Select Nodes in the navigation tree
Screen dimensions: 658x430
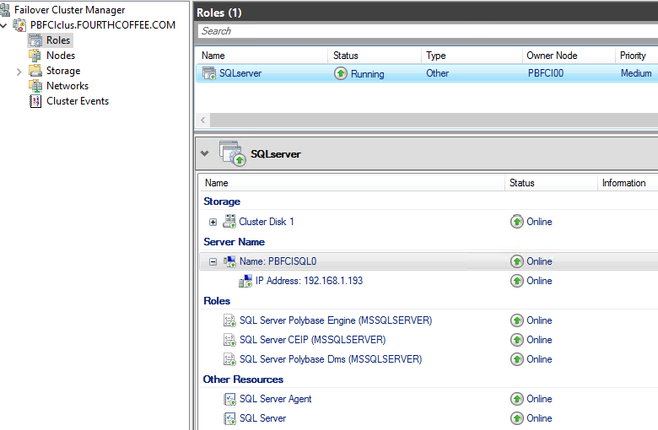tap(61, 55)
